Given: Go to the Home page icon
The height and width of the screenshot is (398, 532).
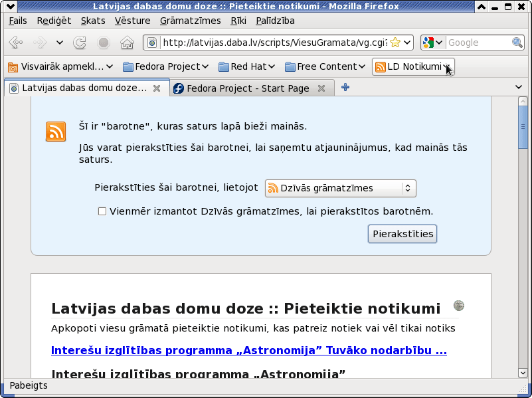Looking at the screenshot, I should click(127, 43).
